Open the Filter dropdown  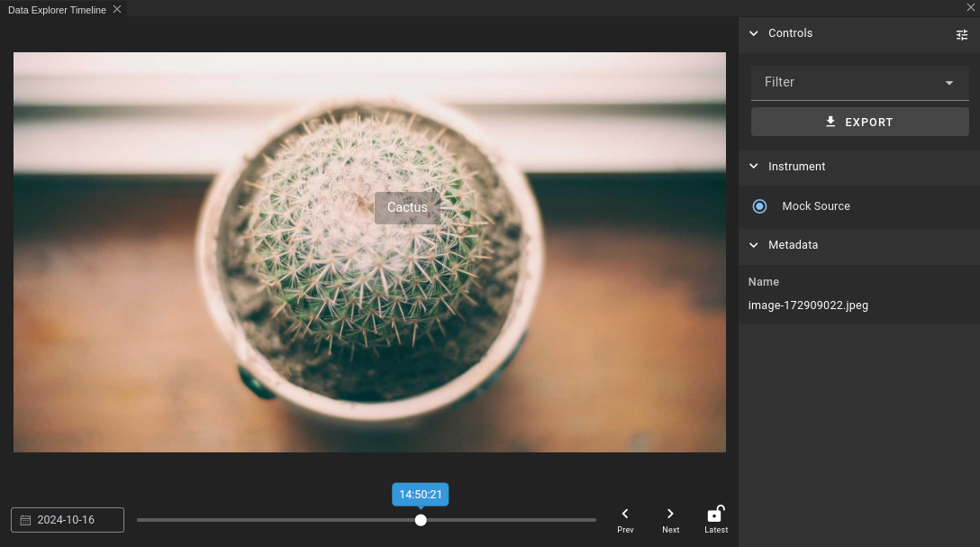[x=860, y=83]
